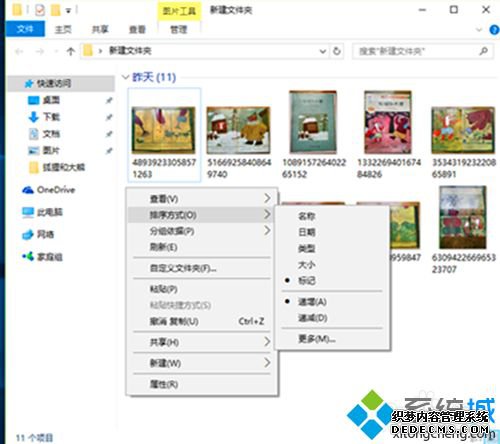Open the 下载 quick access folder
This screenshot has width=500, height=444.
(x=44, y=117)
